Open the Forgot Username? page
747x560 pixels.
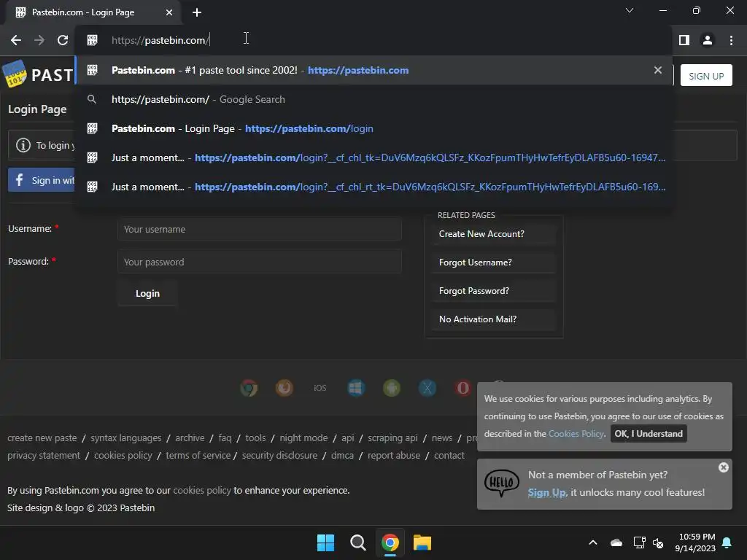[494, 262]
